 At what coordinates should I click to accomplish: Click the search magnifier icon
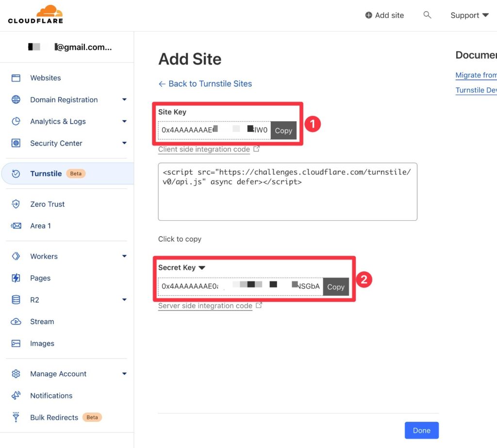[428, 15]
